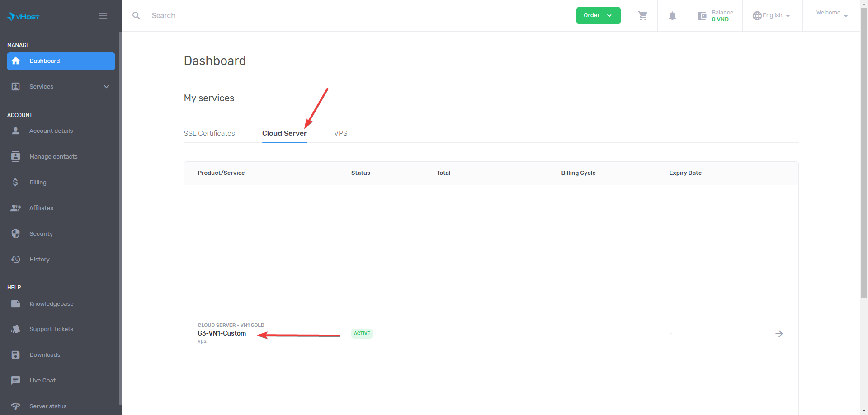Open the Welcome account menu
This screenshot has width=868, height=415.
[x=831, y=14]
